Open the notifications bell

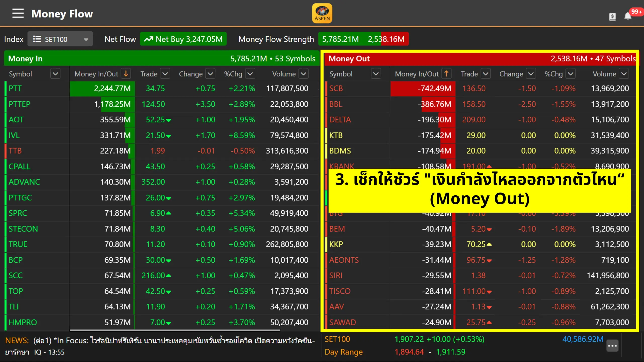(628, 17)
